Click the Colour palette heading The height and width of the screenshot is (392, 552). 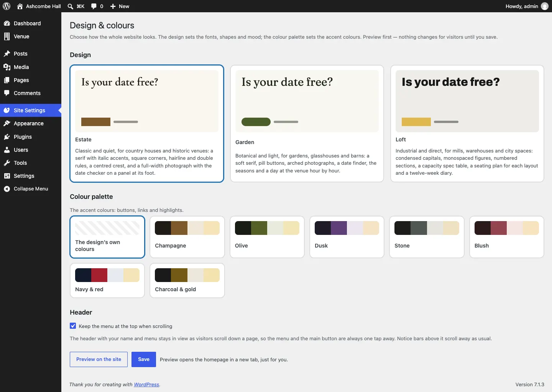91,197
